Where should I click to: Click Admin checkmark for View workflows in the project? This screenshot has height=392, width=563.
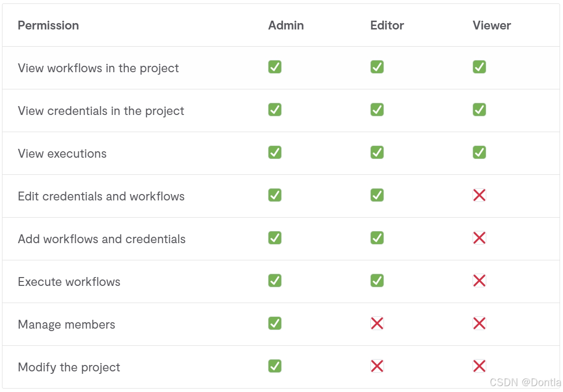pos(275,67)
